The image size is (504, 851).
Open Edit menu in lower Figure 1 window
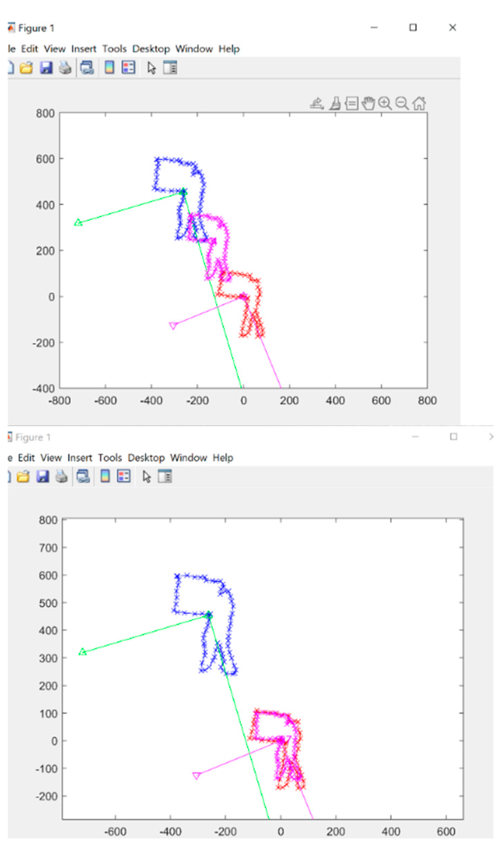[26, 457]
